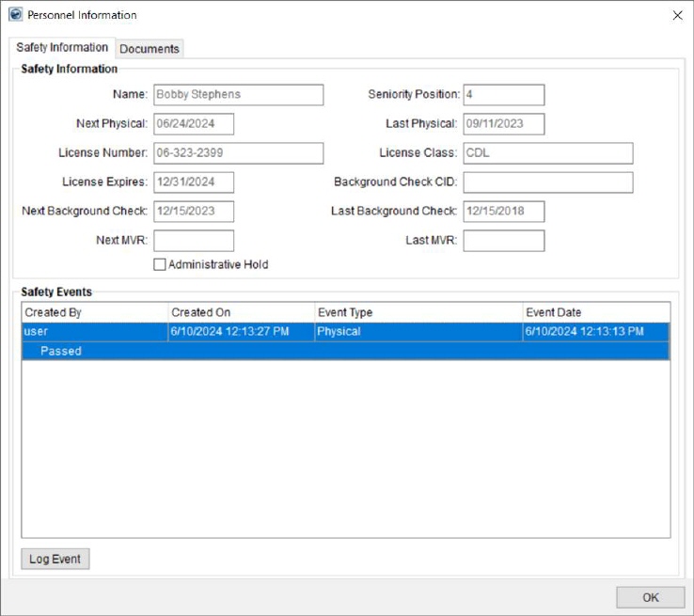Switch to the Documents tab
Viewport: 694px width, 616px height.
click(x=150, y=49)
